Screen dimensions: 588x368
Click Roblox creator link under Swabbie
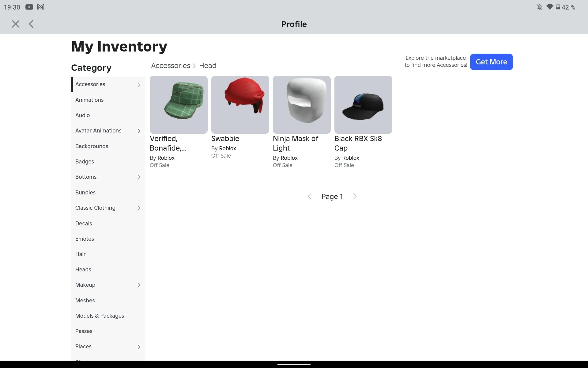pos(228,148)
